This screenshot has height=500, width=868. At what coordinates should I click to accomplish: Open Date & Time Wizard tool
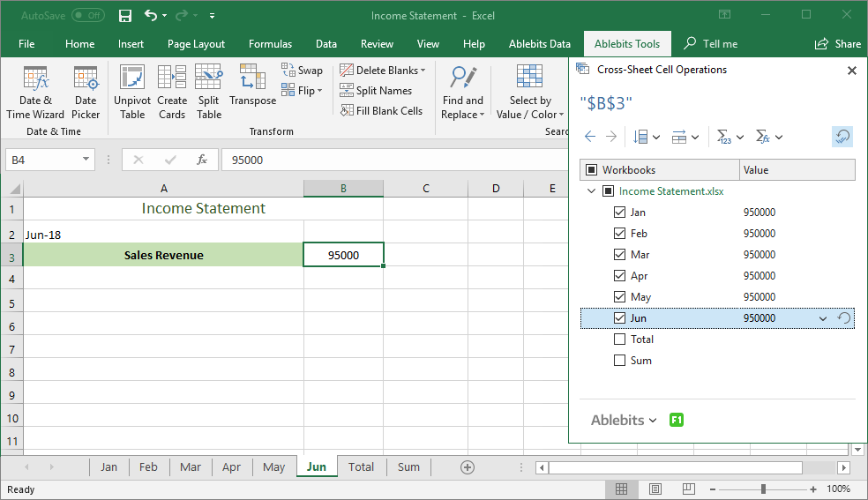point(35,93)
